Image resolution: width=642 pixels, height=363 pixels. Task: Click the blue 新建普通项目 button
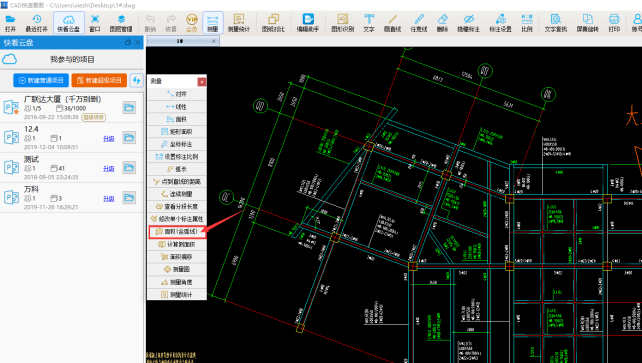tap(41, 80)
